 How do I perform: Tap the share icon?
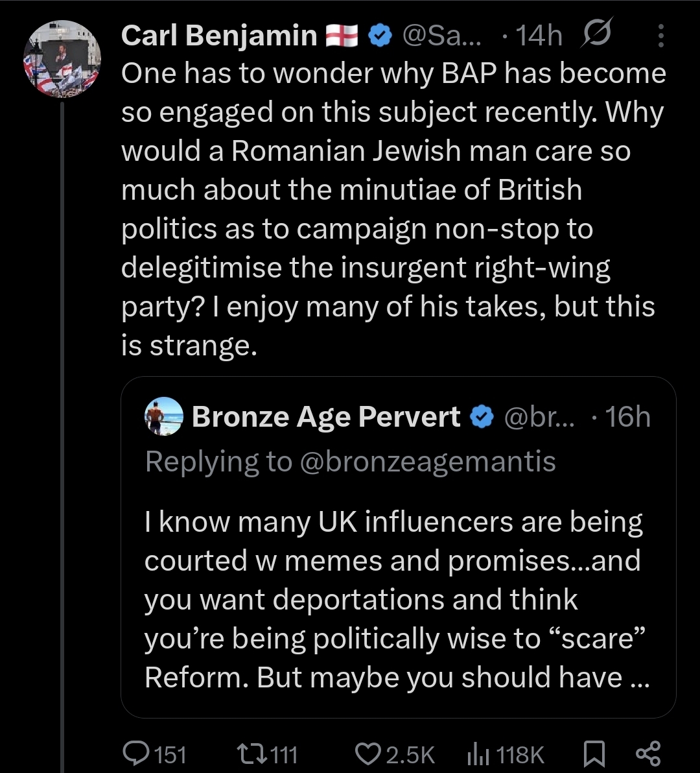[647, 754]
